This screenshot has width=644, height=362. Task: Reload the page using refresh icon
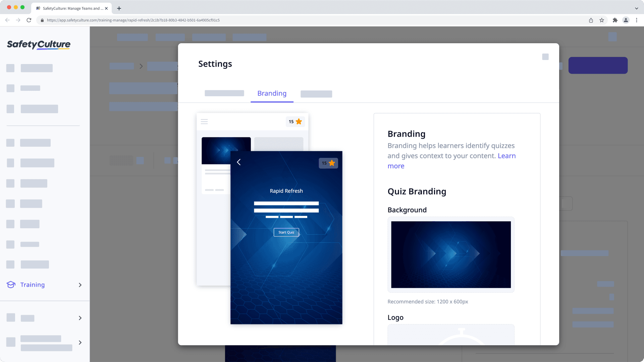[29, 20]
